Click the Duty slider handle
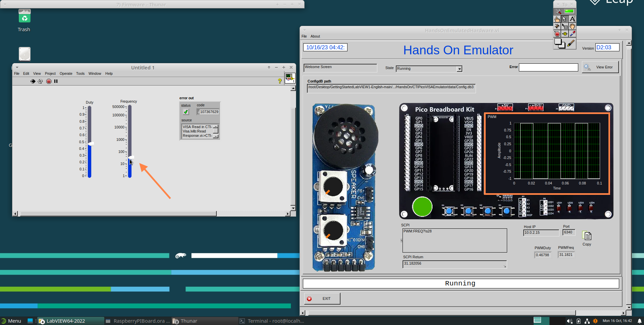Viewport: 644px width, 325px height. (91, 144)
